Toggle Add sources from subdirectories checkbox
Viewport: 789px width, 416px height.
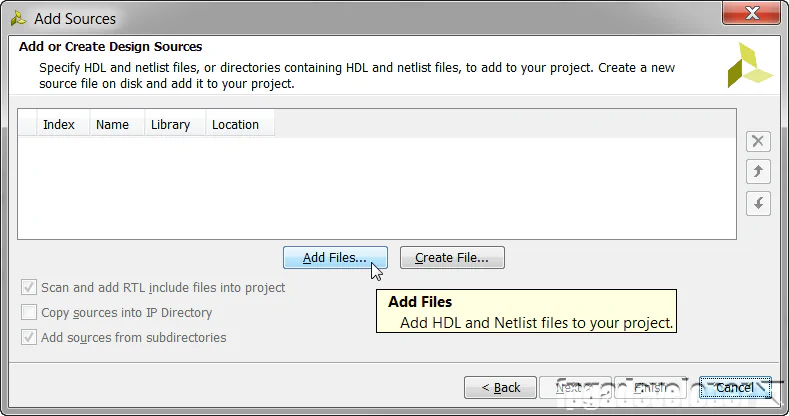[29, 337]
